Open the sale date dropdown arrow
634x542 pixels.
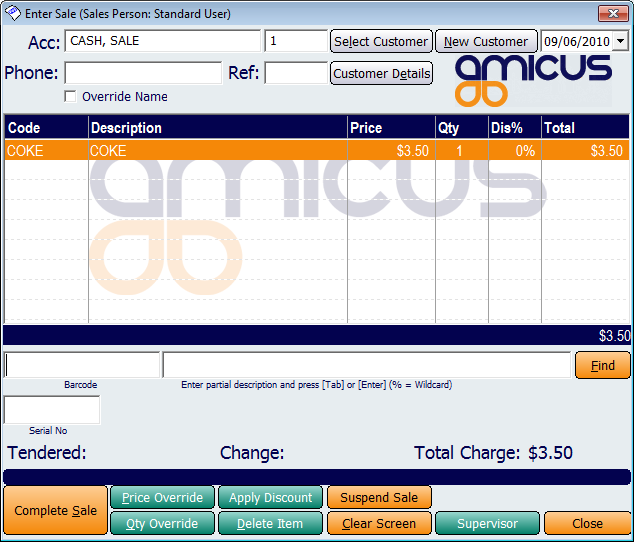tap(620, 41)
